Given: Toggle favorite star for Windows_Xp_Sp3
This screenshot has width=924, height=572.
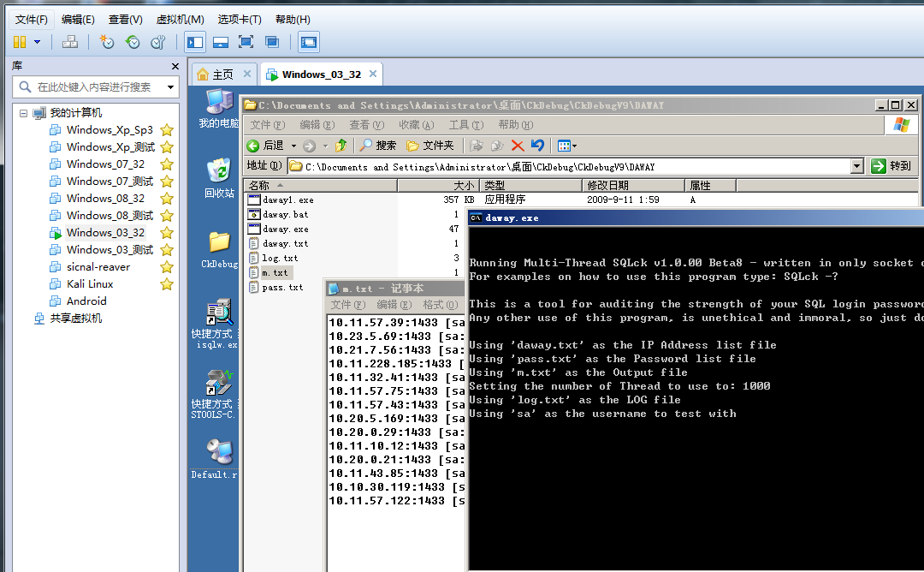Looking at the screenshot, I should pyautogui.click(x=167, y=130).
